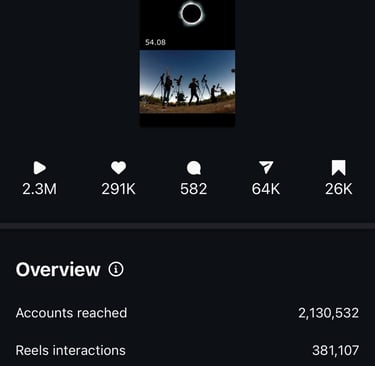Select the 582 comments count
This screenshot has height=366, width=375.
[194, 189]
